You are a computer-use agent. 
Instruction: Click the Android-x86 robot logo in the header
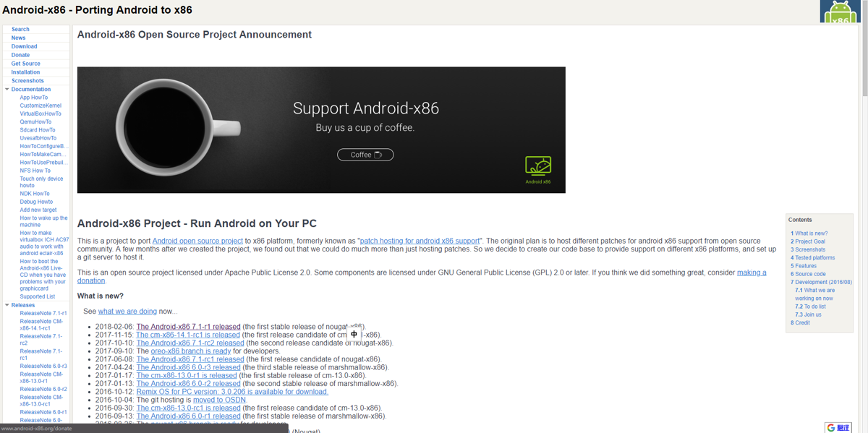(x=840, y=12)
